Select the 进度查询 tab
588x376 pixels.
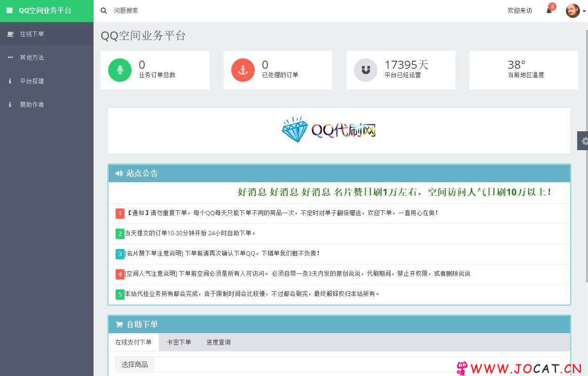(219, 342)
